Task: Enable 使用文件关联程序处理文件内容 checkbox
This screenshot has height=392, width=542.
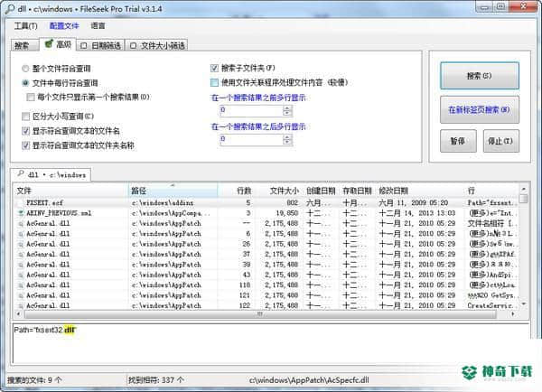Action: [214, 82]
